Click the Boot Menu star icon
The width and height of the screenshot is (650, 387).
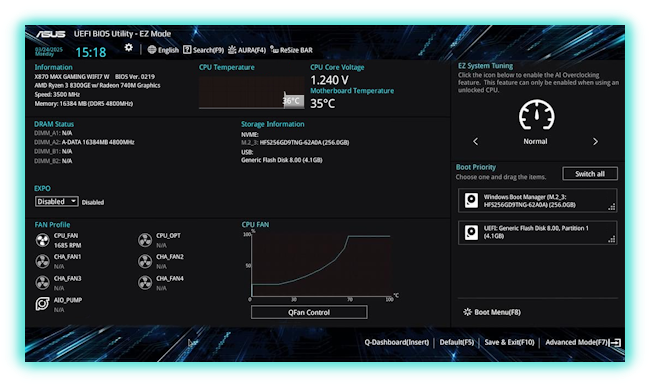[x=467, y=312]
